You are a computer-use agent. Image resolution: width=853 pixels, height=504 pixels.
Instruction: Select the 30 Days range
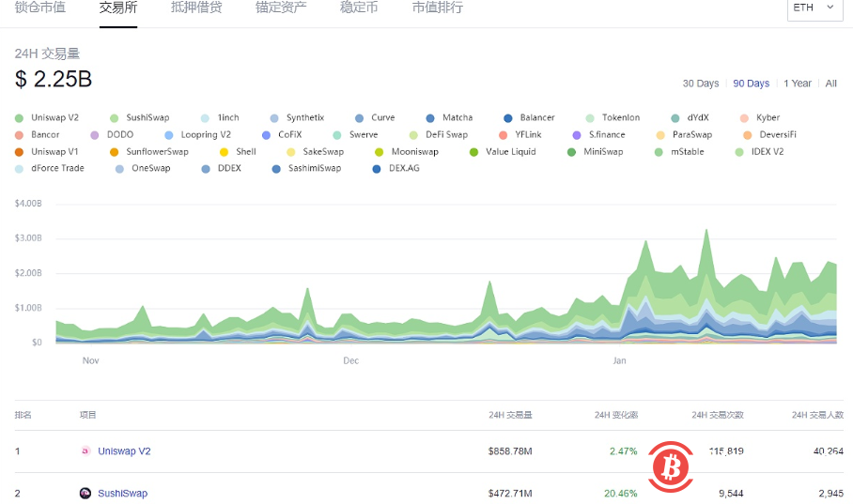701,84
